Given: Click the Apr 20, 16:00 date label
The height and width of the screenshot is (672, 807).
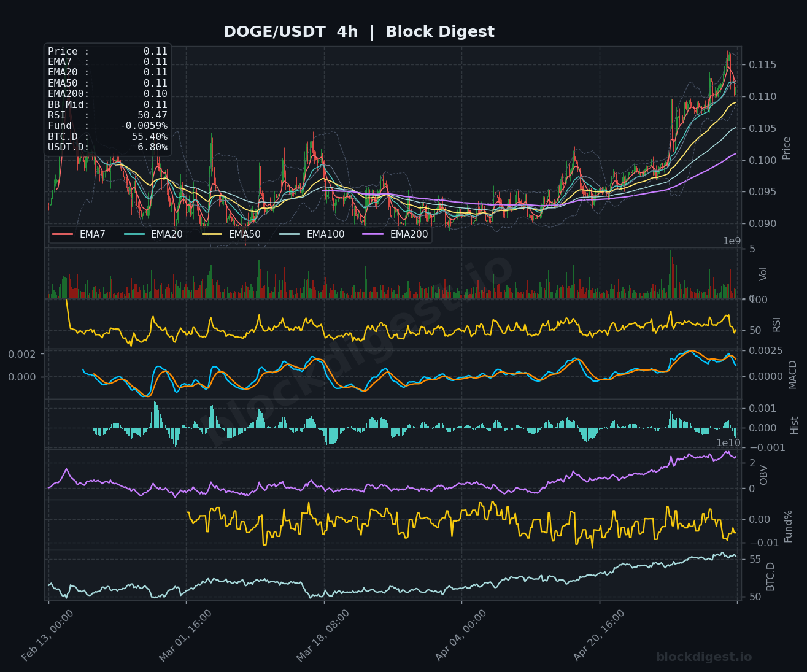Looking at the screenshot, I should (598, 635).
